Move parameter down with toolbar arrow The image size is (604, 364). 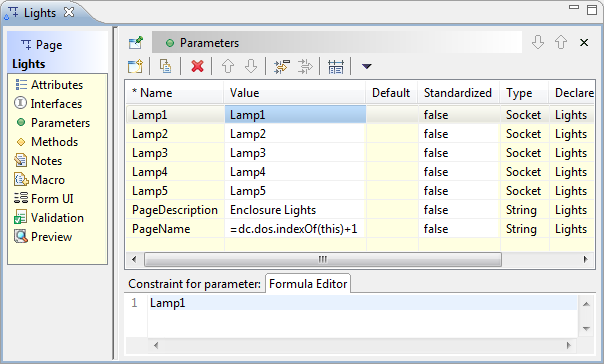251,66
